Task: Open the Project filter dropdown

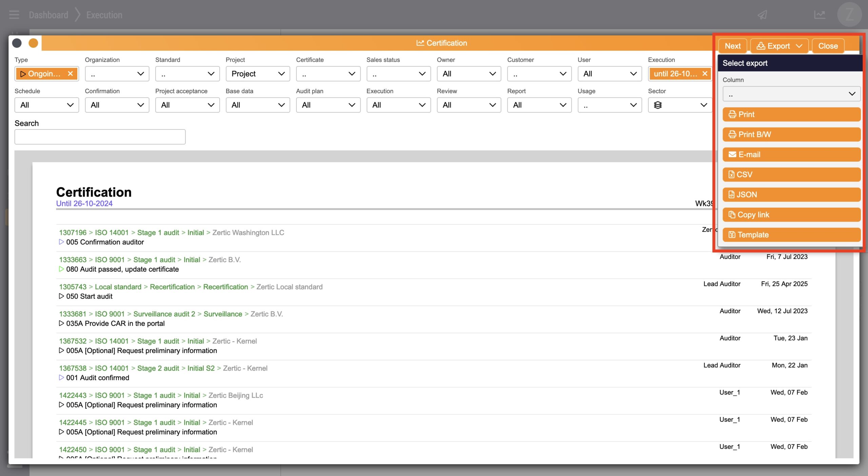Action: (x=258, y=74)
